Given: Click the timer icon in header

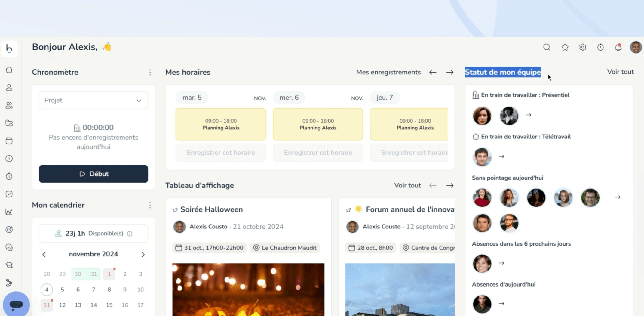Looking at the screenshot, I should pos(600,47).
